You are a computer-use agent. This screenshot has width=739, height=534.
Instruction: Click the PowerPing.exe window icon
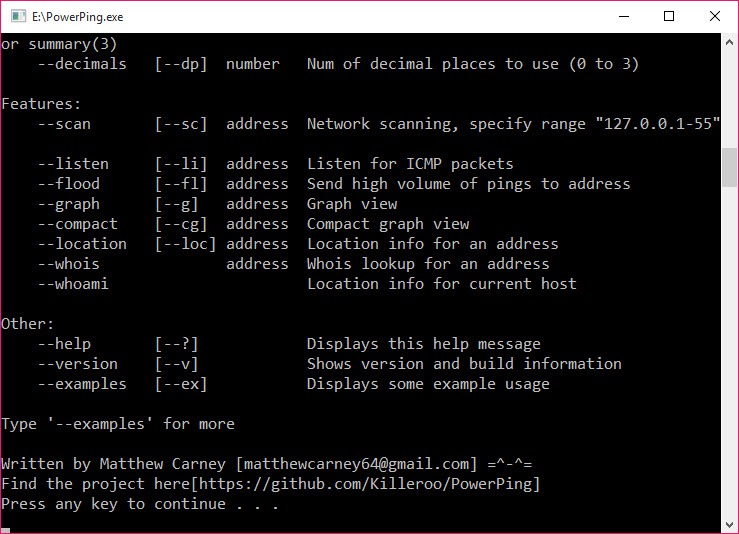(18, 16)
